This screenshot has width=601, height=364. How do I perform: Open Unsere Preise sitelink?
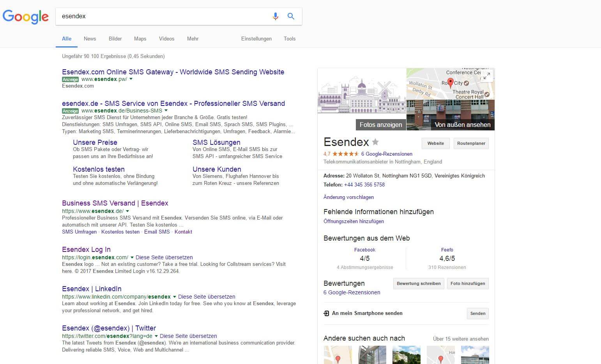[95, 142]
